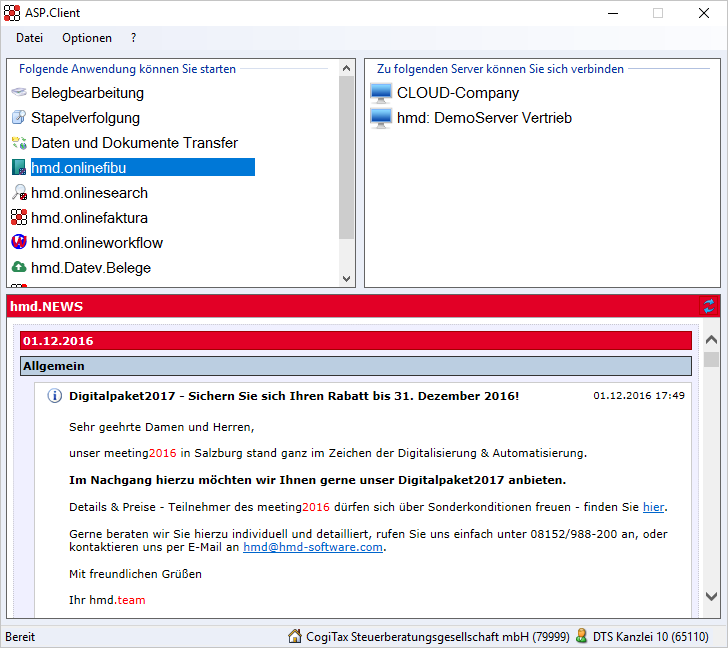
Task: Click DTS Kanzlei 10 (65110) status entry
Action: tap(650, 636)
